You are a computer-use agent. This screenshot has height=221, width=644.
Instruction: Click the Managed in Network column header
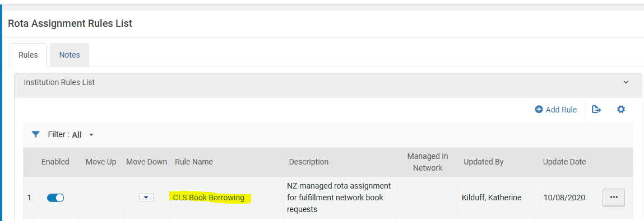(x=428, y=162)
